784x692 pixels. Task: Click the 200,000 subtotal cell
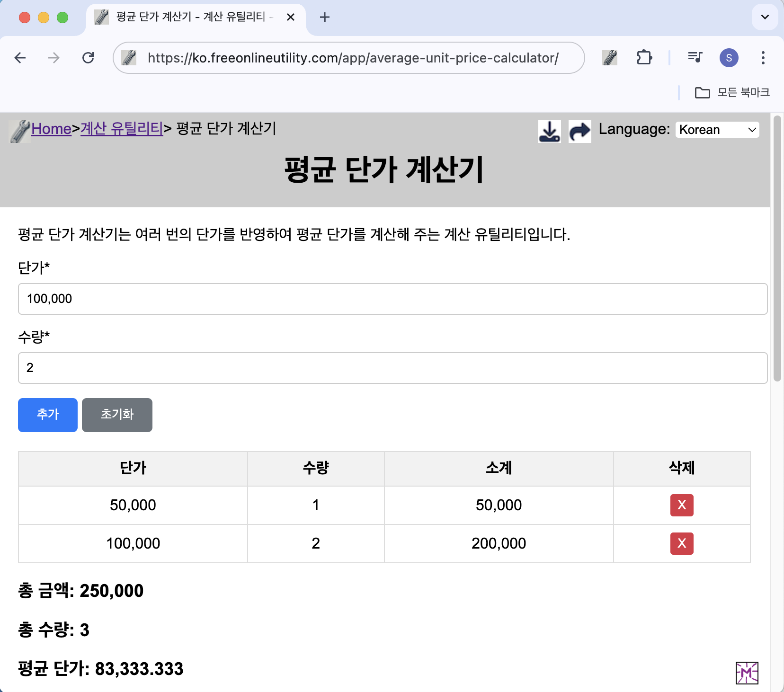click(x=499, y=543)
